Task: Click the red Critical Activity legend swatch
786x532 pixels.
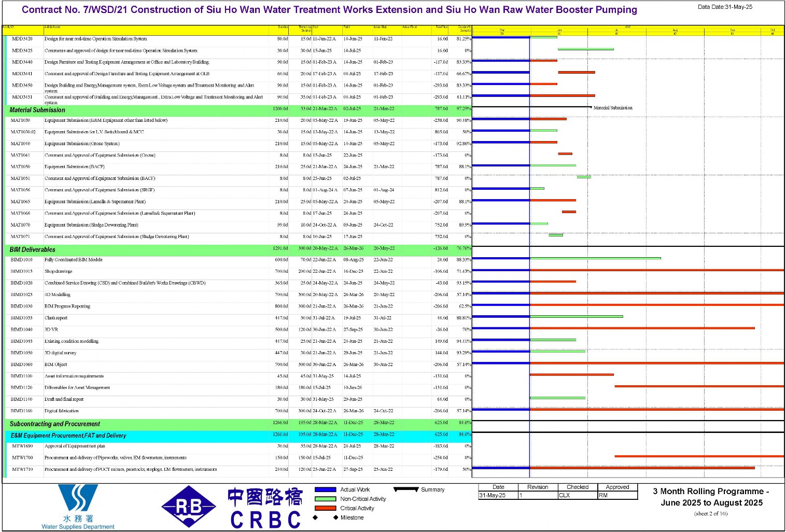Action: 326,508
